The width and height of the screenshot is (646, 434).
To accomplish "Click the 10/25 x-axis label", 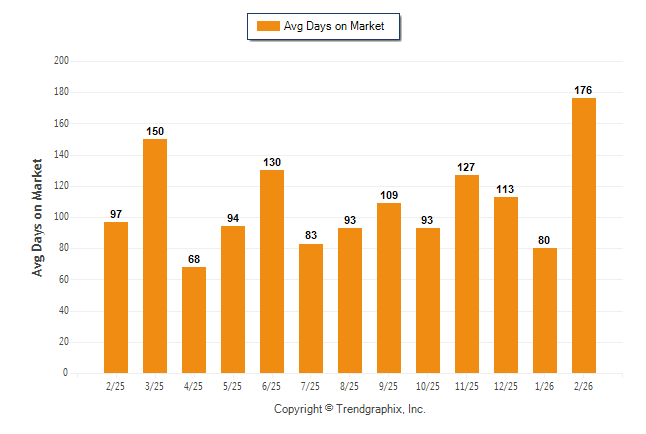I will [428, 385].
